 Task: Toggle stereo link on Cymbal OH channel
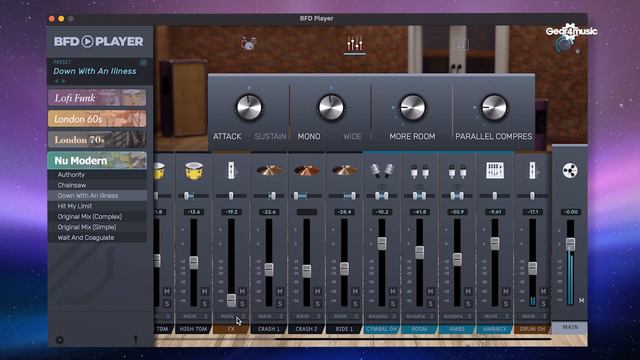click(382, 187)
